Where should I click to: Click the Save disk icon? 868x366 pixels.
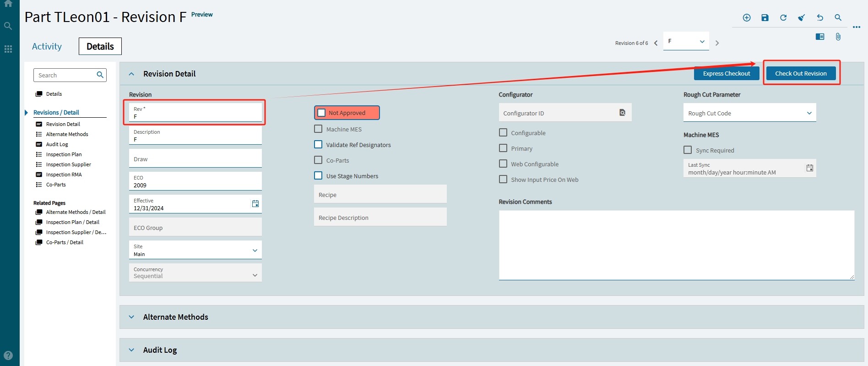pos(765,17)
